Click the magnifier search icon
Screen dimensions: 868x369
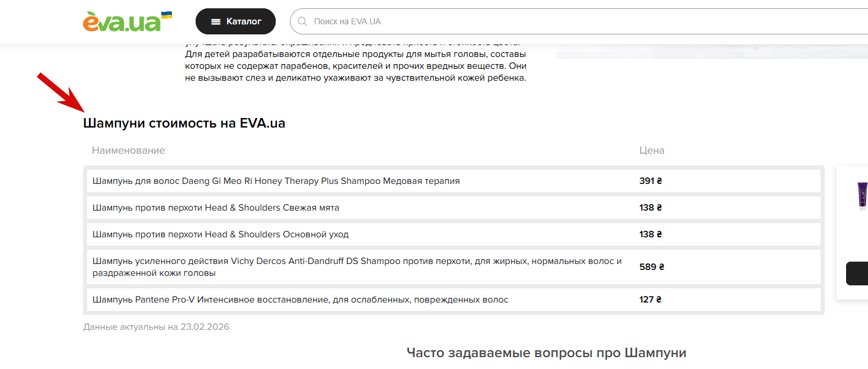point(302,21)
